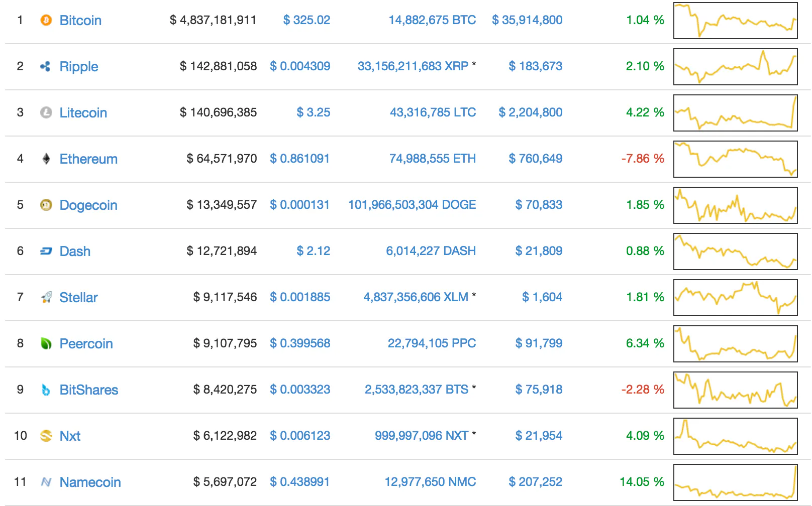The image size is (812, 506).
Task: Open supply link 6,014,227 DASH
Action: (431, 251)
